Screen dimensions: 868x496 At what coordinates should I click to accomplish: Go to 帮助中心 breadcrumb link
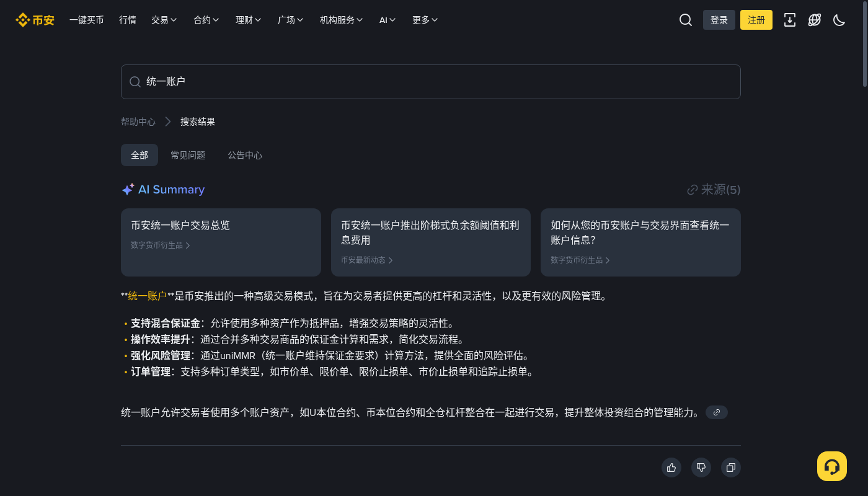138,122
